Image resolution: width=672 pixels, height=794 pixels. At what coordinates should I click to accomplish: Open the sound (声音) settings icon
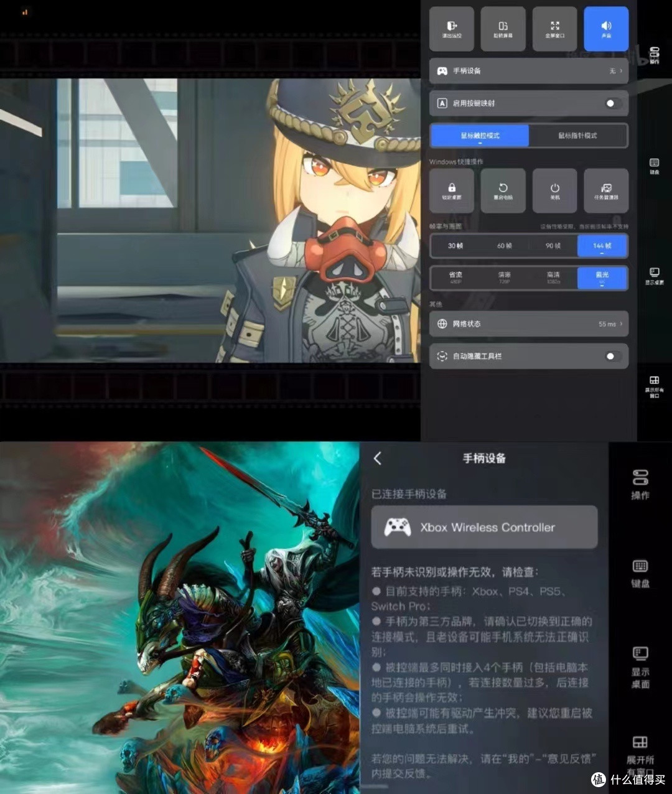pos(606,29)
